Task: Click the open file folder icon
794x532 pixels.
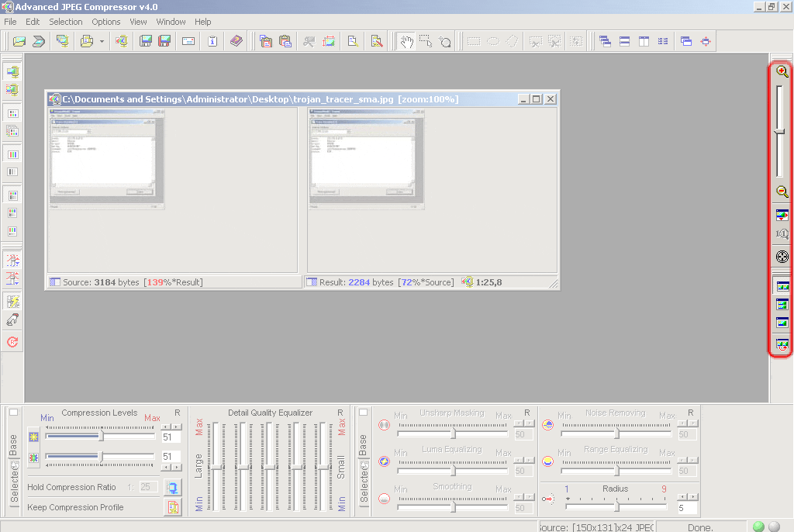Action: (19, 42)
